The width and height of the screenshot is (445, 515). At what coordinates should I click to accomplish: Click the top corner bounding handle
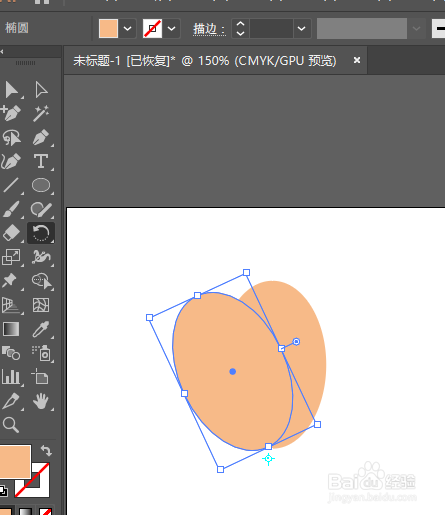coord(246,273)
